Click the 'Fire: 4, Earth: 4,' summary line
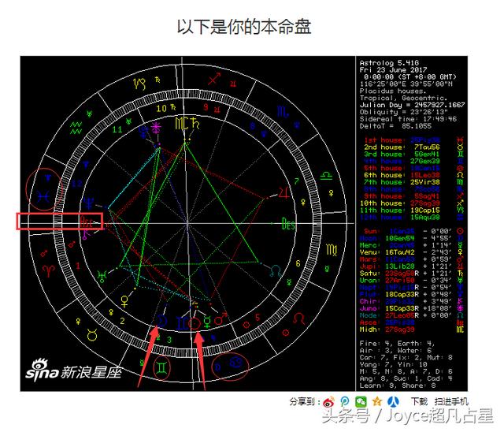 (397, 344)
